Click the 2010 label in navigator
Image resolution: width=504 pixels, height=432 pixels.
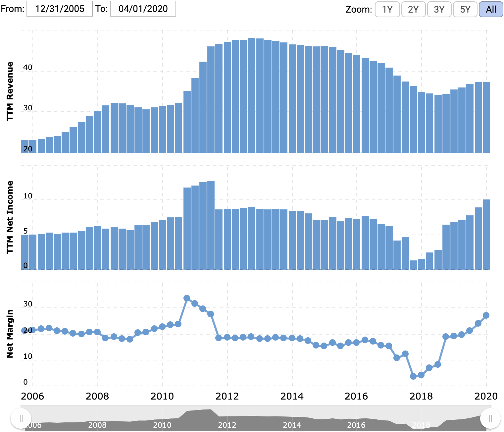(162, 425)
